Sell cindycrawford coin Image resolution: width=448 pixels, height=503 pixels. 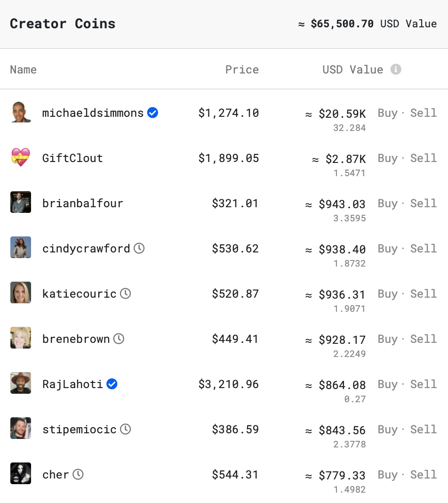click(424, 249)
